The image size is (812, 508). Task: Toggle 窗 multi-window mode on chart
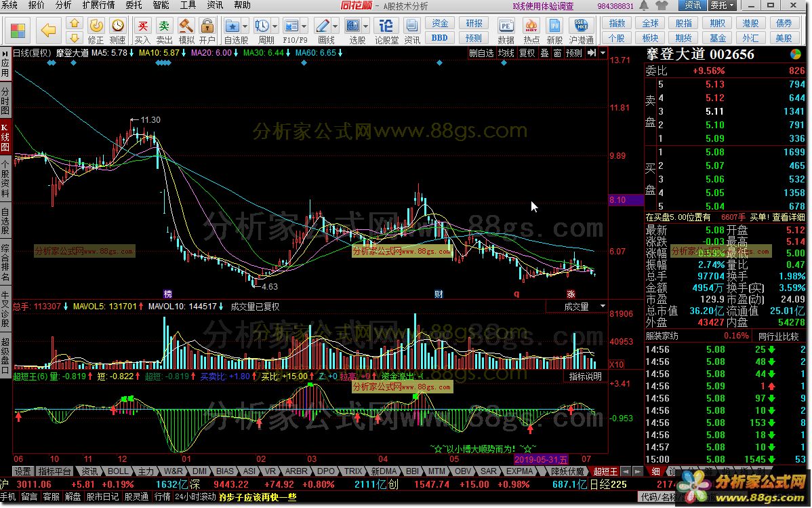tap(557, 53)
